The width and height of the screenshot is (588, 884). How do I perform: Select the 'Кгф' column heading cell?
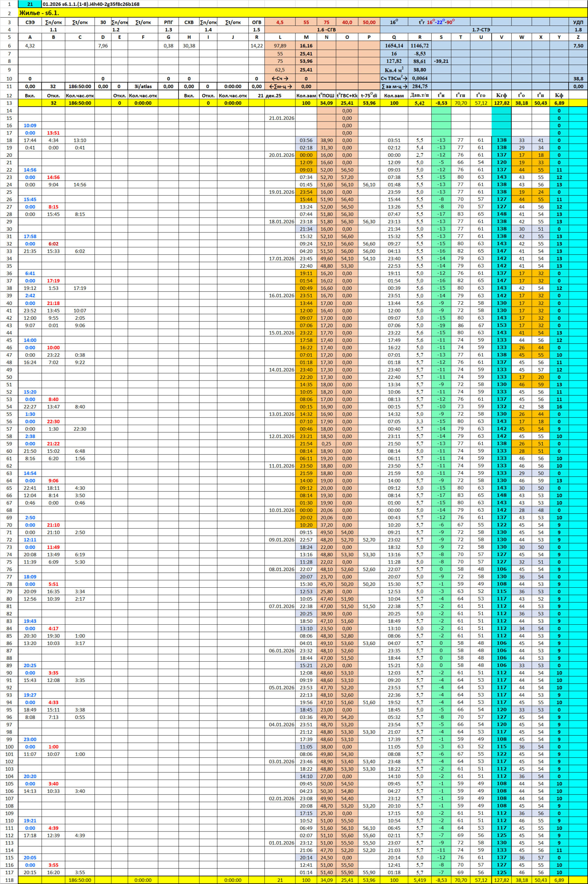click(x=501, y=96)
